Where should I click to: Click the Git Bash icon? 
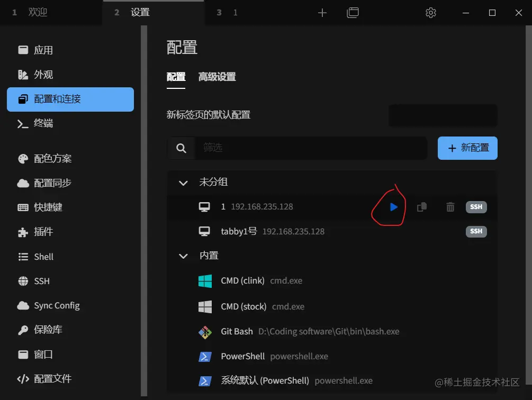(205, 332)
